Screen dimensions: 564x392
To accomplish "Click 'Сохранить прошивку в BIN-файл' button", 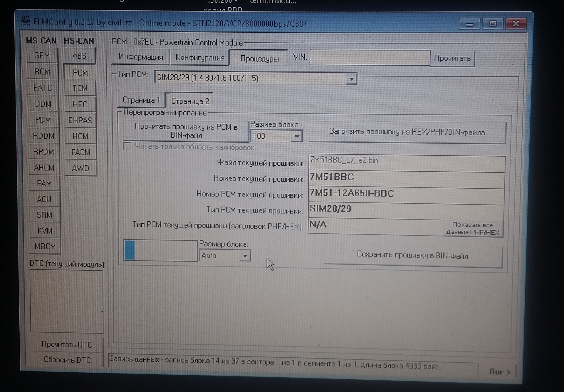I will 412,255.
